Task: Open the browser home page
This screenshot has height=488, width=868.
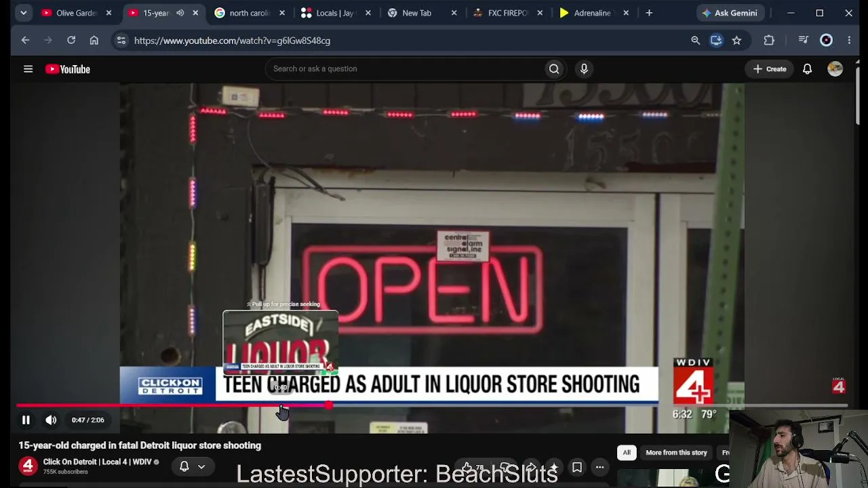Action: click(94, 40)
